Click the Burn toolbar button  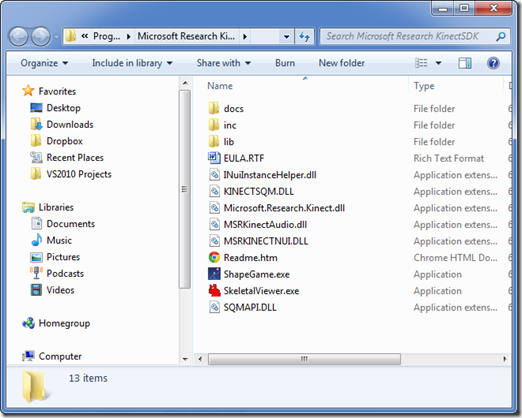click(x=285, y=63)
